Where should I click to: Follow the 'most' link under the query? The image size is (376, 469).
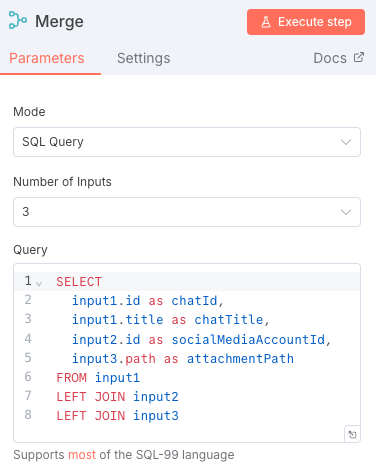(x=82, y=455)
